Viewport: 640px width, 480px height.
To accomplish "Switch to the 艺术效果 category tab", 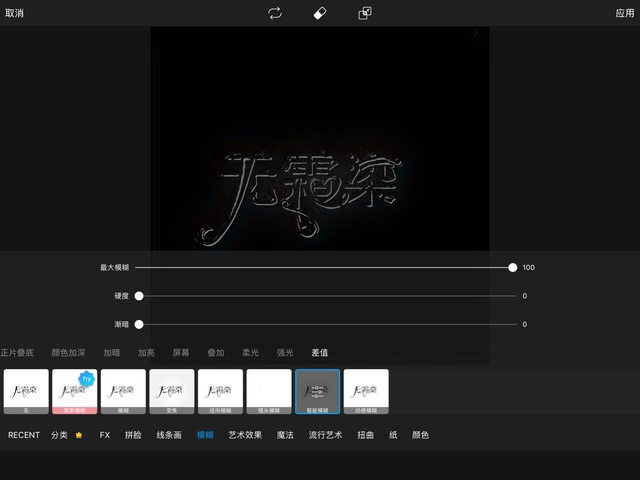I will 245,436.
